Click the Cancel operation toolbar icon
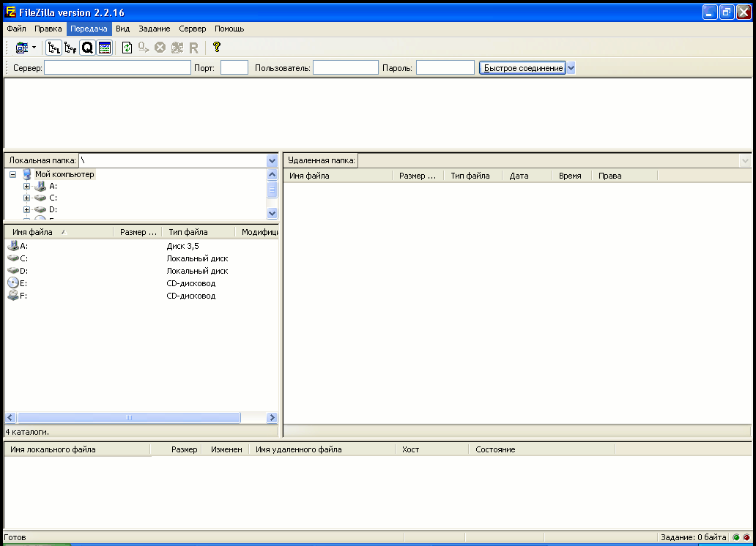This screenshot has height=546, width=756. click(x=160, y=48)
